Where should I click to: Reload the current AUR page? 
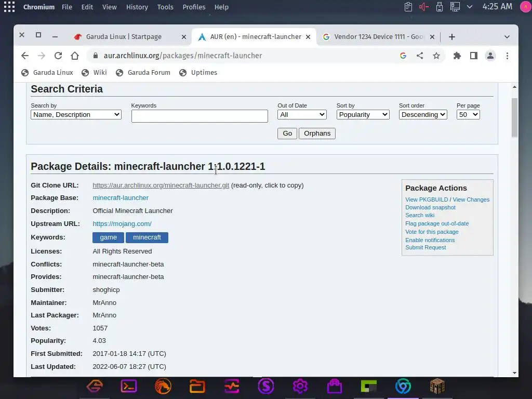[58, 56]
